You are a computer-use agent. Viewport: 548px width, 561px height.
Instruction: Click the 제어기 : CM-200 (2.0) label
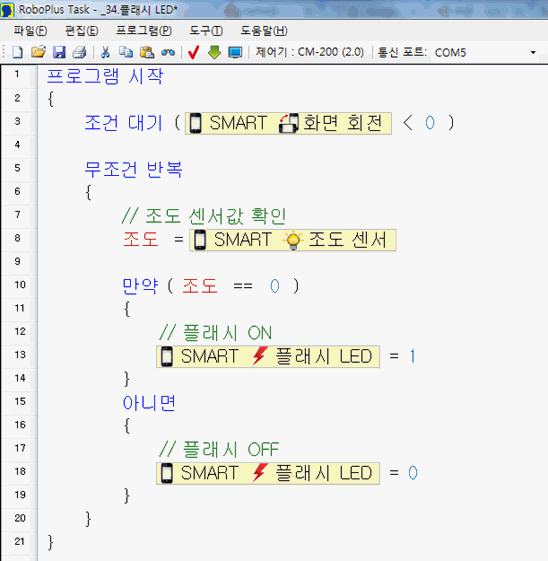(310, 53)
